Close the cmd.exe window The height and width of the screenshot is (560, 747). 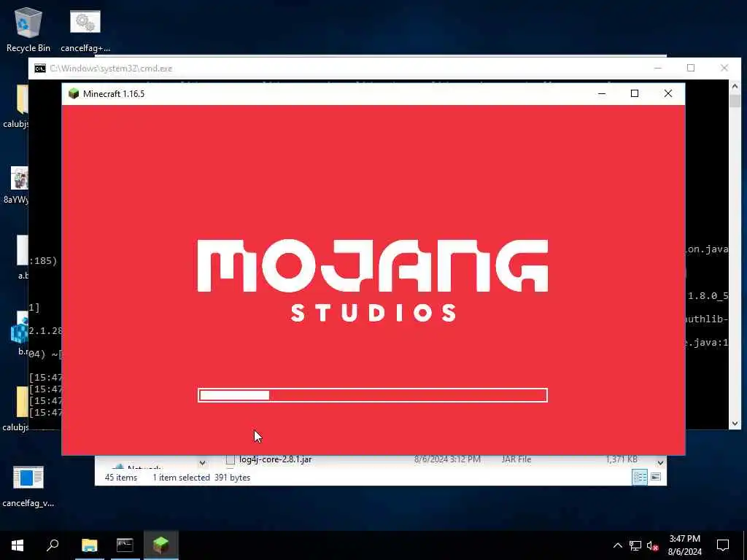click(724, 68)
